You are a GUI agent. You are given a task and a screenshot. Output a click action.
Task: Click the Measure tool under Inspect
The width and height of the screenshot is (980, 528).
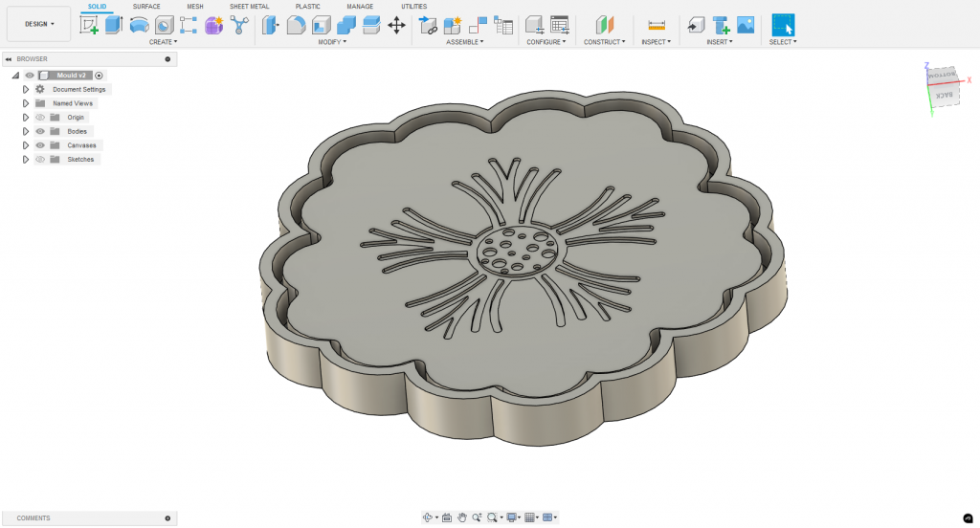[656, 25]
